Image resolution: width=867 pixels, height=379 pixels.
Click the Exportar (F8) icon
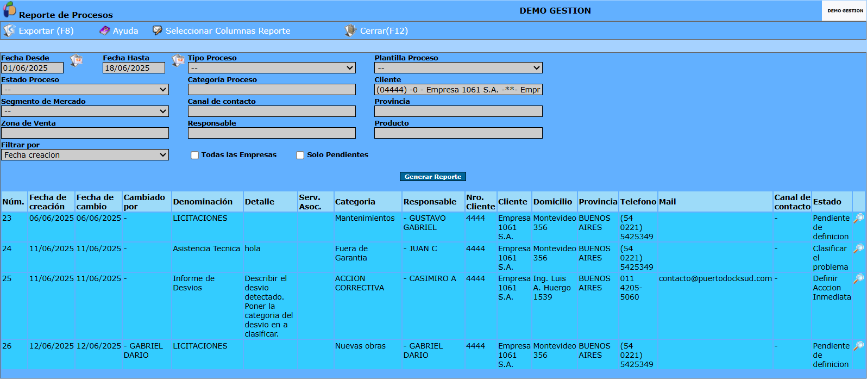tap(9, 31)
